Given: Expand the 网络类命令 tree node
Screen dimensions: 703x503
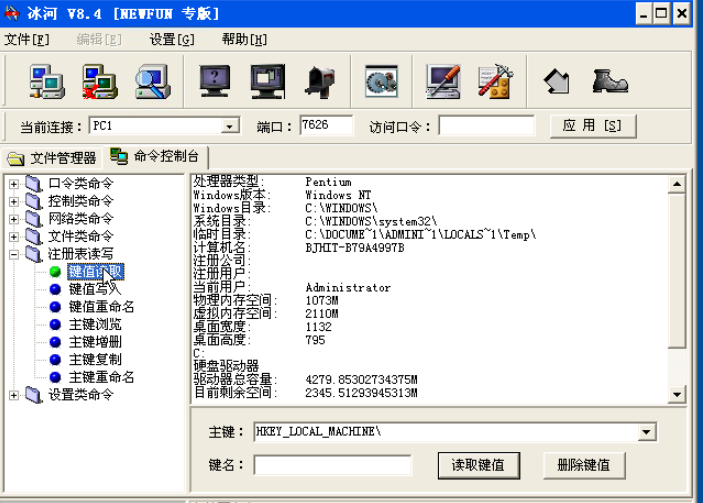Looking at the screenshot, I should 14,219.
